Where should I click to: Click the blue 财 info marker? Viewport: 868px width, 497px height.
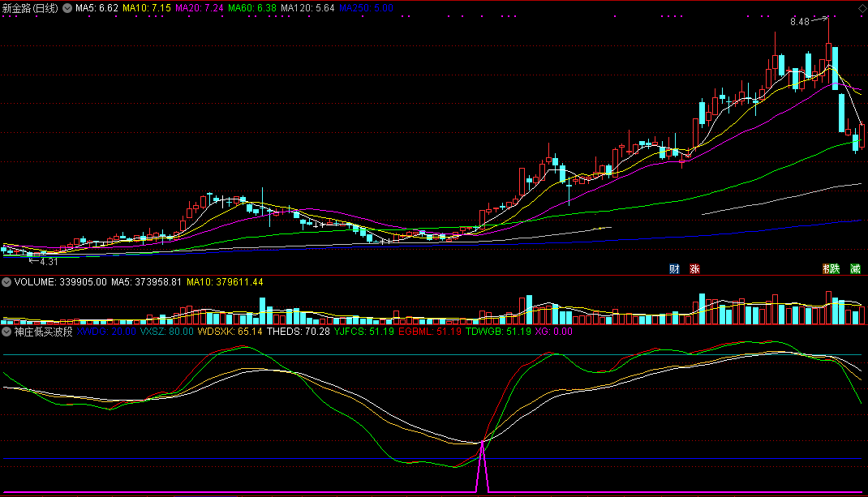point(674,269)
